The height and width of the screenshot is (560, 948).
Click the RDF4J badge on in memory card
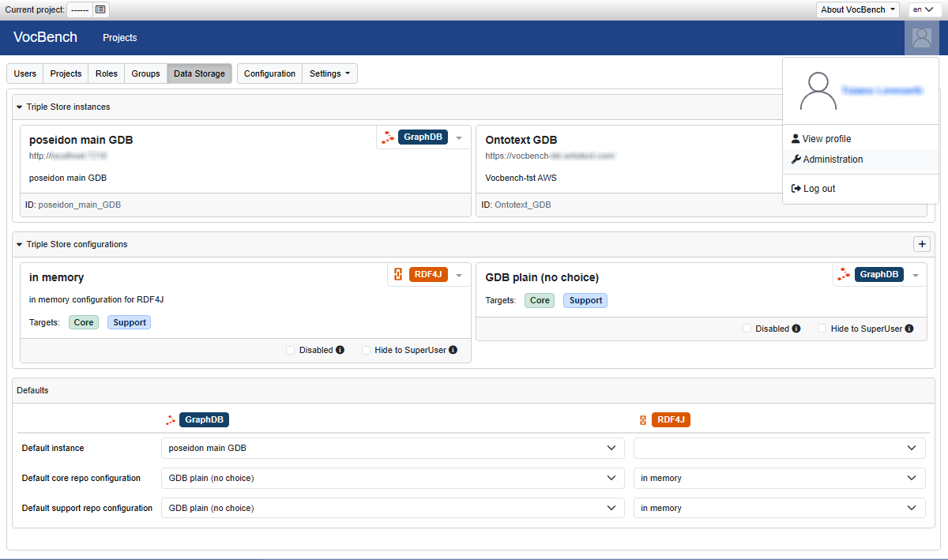pyautogui.click(x=428, y=275)
